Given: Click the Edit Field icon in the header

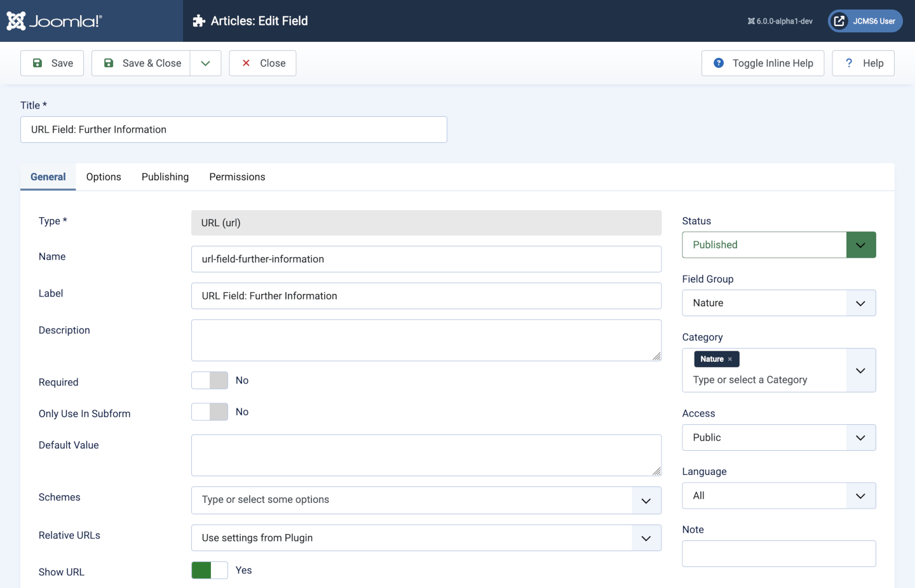Looking at the screenshot, I should pos(199,20).
